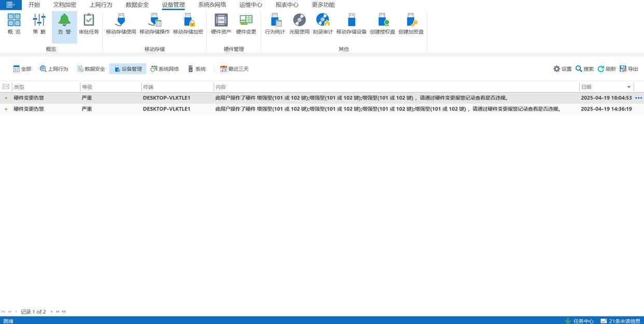Open 创建授权盘 icon
This screenshot has height=324, width=644.
383,24
